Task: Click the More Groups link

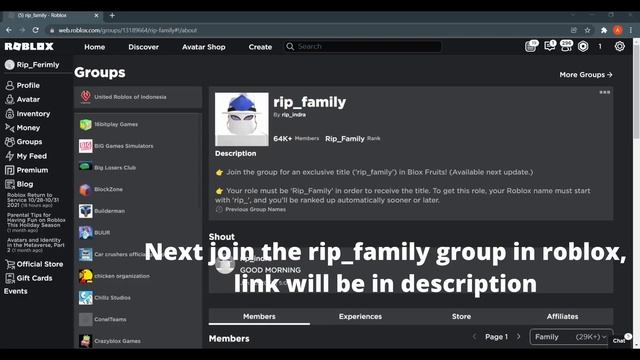Action: click(586, 75)
